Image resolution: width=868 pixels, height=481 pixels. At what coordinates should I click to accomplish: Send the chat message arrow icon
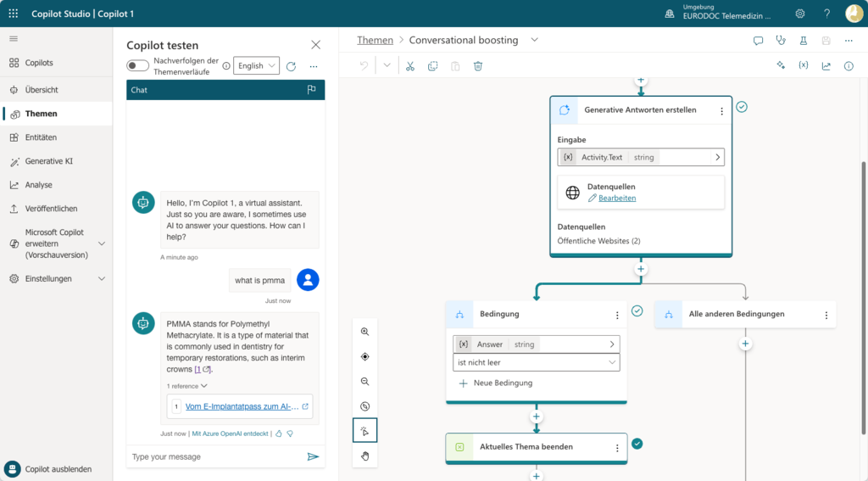pyautogui.click(x=313, y=456)
